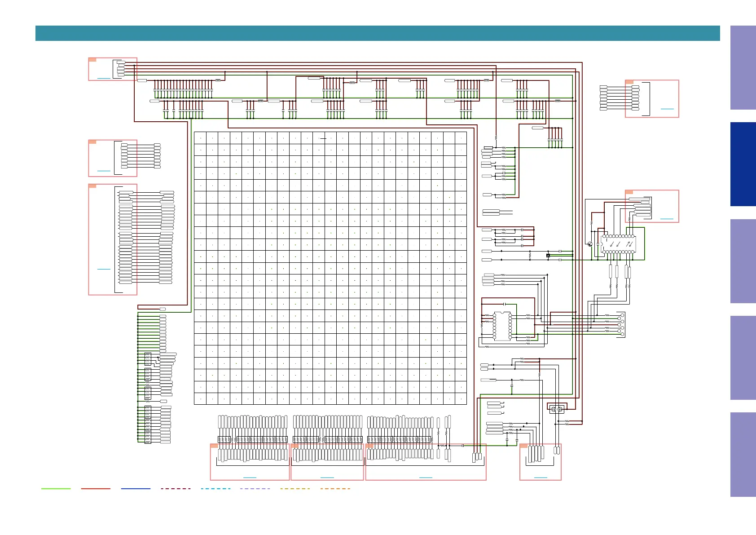Open the topmost light purple side tab

(743, 67)
